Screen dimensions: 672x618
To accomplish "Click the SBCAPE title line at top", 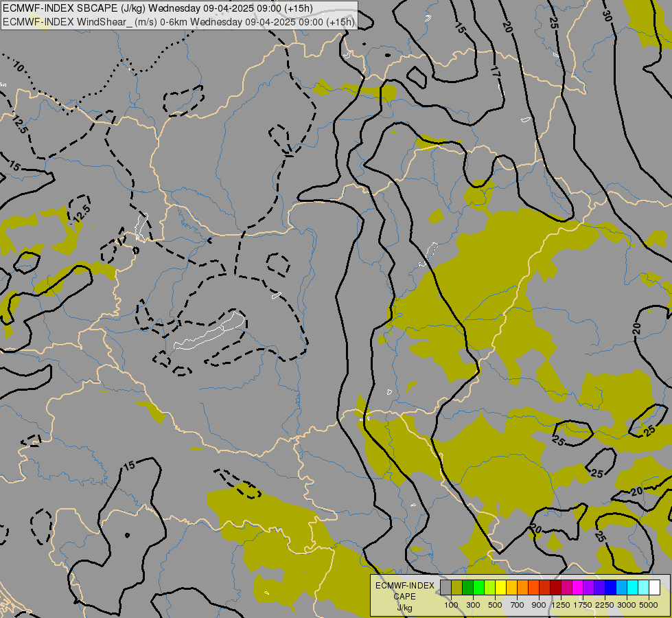I will tap(158, 8).
